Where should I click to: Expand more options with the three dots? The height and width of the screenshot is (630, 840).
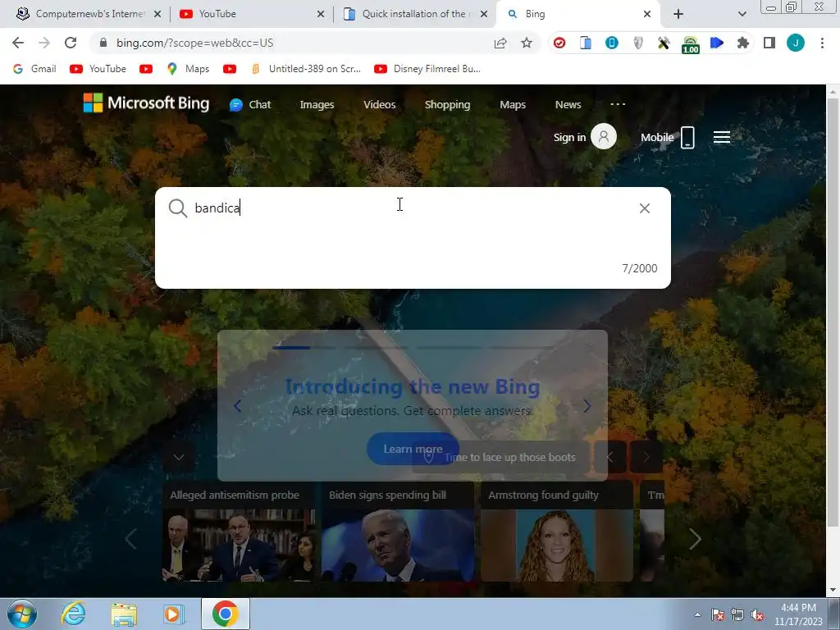coord(618,104)
